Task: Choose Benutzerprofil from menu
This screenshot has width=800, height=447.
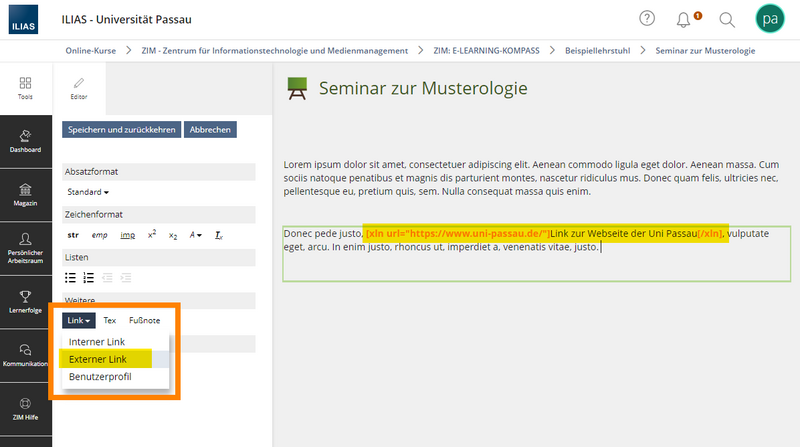Action: click(115, 377)
